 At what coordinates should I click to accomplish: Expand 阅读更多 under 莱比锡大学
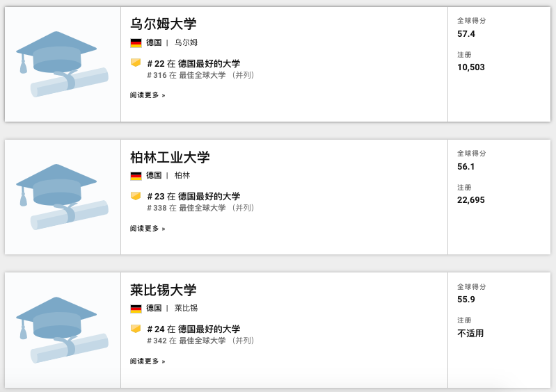click(x=148, y=361)
